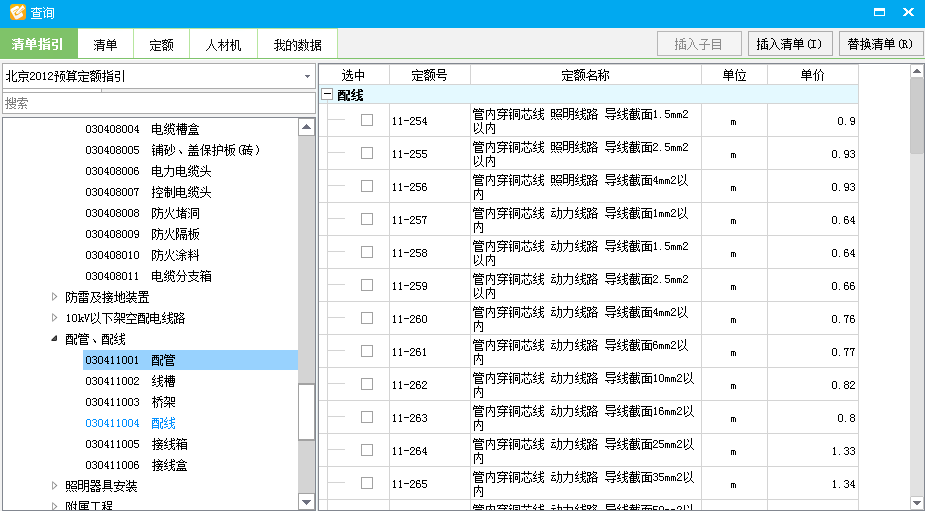This screenshot has height=511, width=925.
Task: Select tree item 030408005 铺砂、盖保护板(砖)
Action: pyautogui.click(x=172, y=150)
